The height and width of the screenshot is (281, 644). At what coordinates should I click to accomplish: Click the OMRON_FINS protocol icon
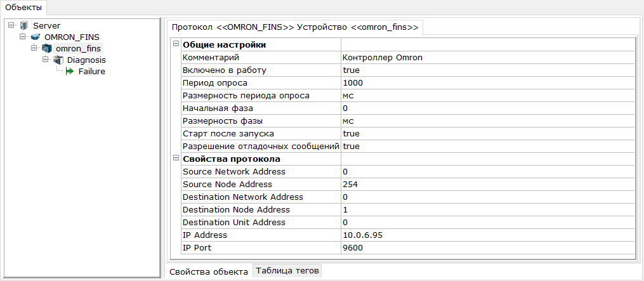[x=36, y=37]
